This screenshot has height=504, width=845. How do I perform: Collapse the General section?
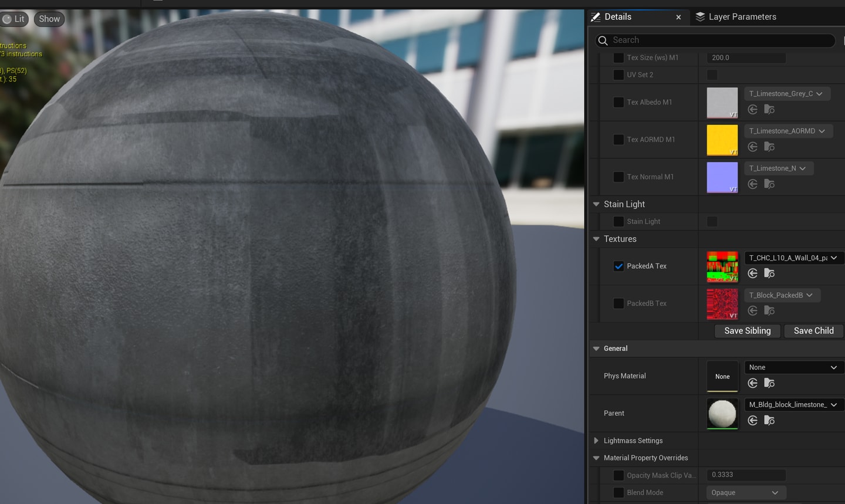(596, 349)
